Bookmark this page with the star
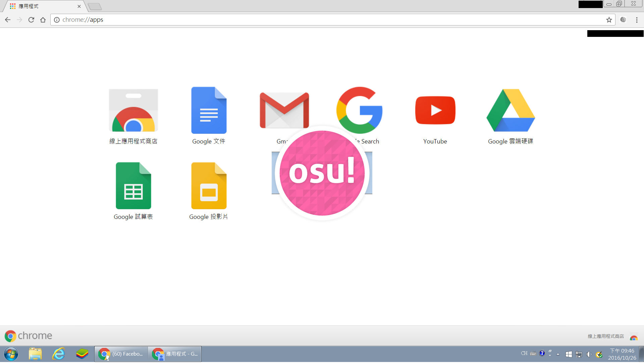The image size is (644, 363). pyautogui.click(x=609, y=20)
